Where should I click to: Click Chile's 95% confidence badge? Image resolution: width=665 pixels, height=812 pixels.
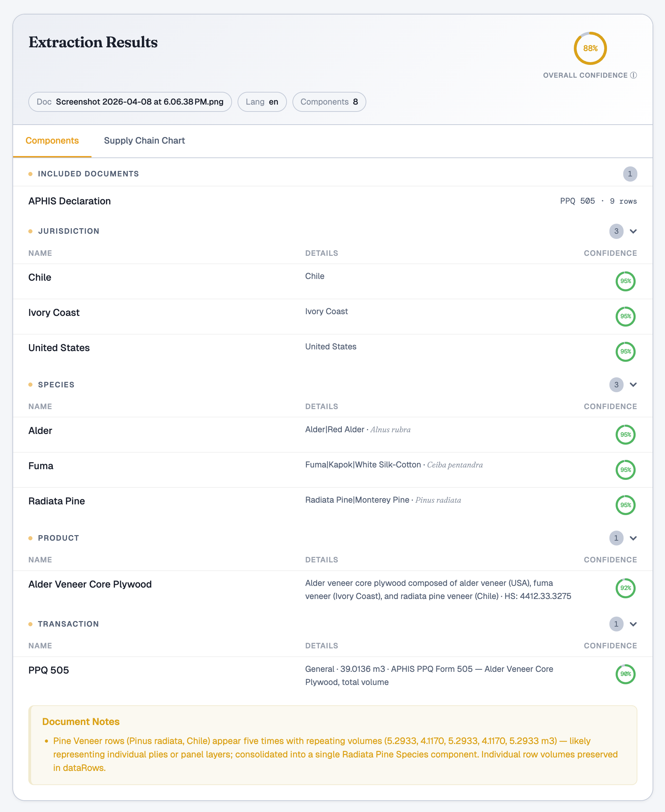tap(625, 281)
